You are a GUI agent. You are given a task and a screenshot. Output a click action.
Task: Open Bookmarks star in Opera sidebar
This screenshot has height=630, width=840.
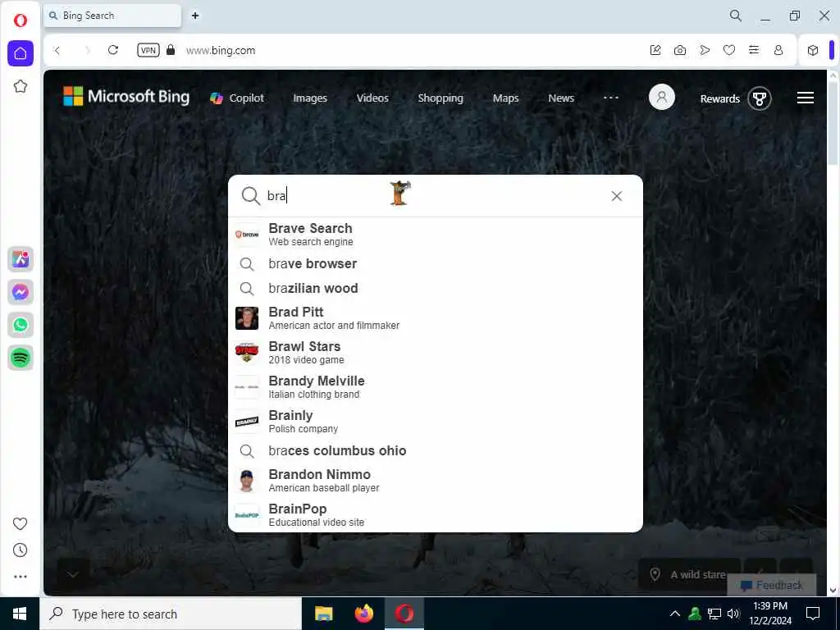tap(21, 86)
